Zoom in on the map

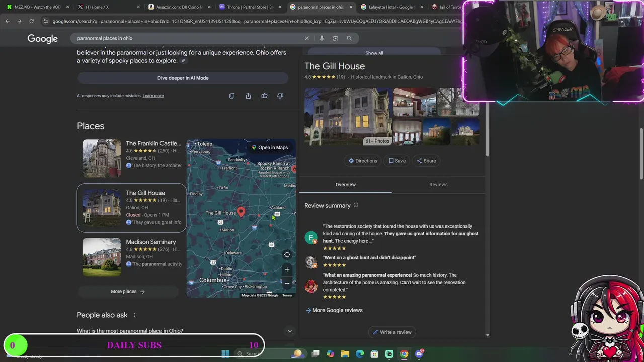point(287,269)
